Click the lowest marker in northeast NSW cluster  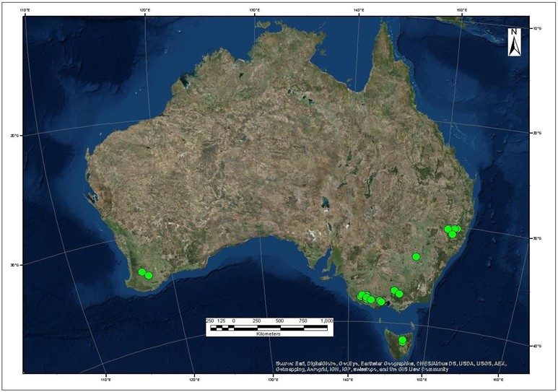(452, 235)
